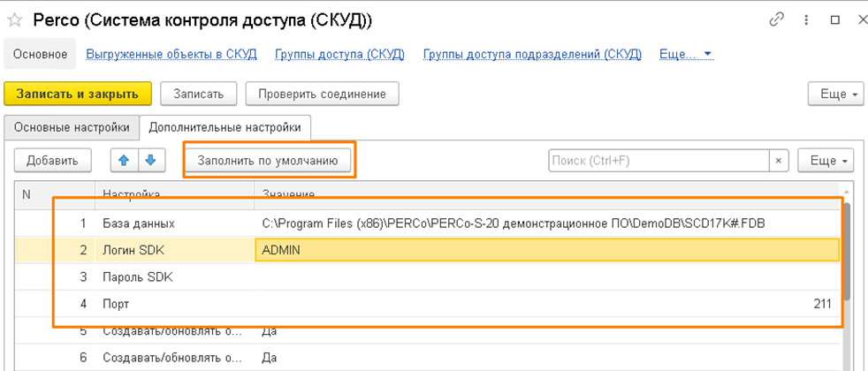This screenshot has height=371, width=868.
Task: Open the table toolbar Еще dropdown
Action: coord(826,161)
